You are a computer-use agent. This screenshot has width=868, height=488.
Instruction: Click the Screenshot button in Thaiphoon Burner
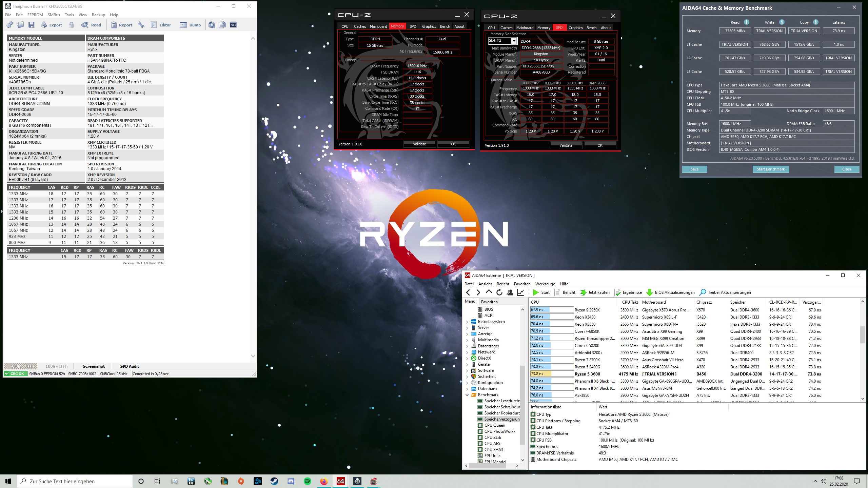point(94,366)
